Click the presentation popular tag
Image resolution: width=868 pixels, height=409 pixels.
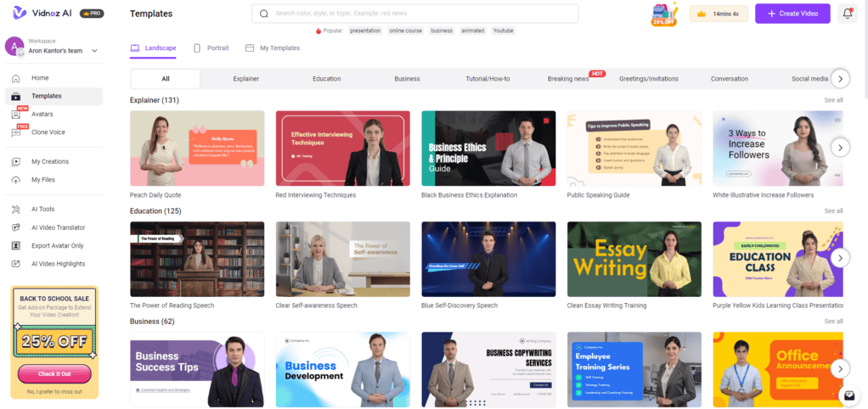click(365, 31)
